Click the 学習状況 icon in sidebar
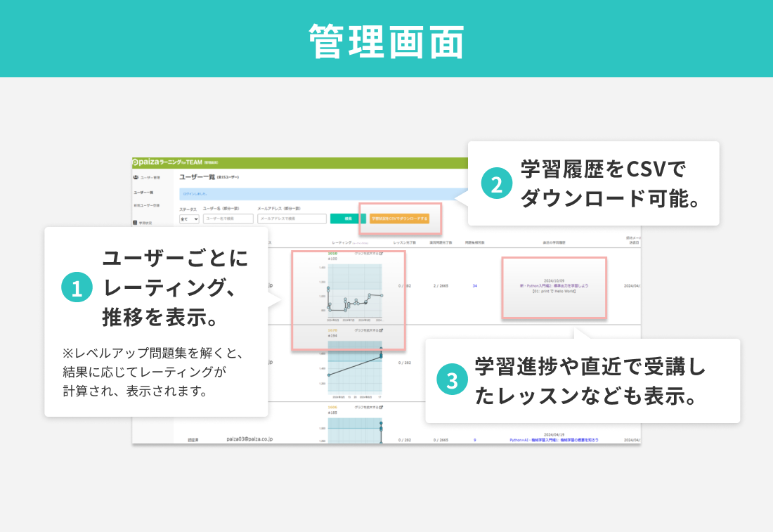The image size is (773, 532). coord(135,223)
